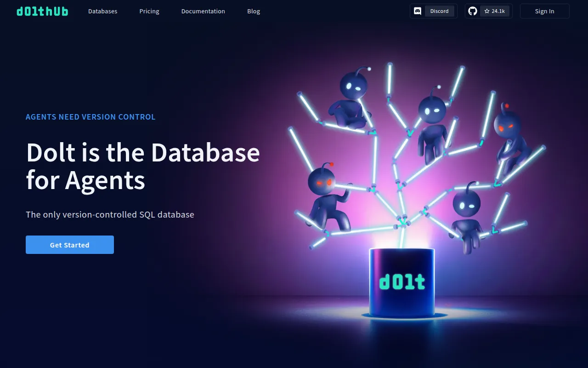This screenshot has width=588, height=368.
Task: Visit the Blog page
Action: point(254,11)
